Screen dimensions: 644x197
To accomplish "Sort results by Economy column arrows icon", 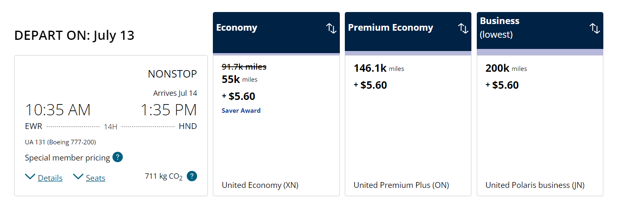I will point(331,29).
